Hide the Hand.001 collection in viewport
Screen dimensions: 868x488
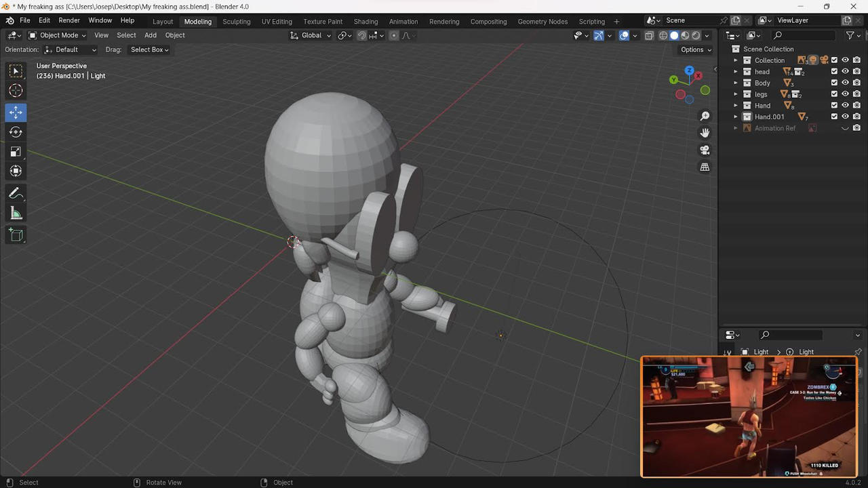coord(845,117)
